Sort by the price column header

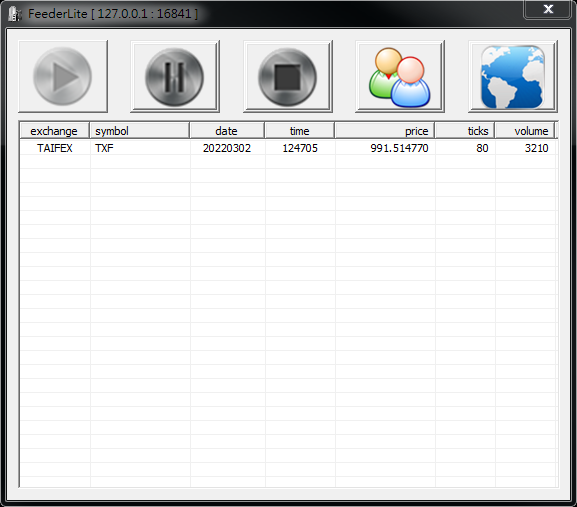click(385, 131)
